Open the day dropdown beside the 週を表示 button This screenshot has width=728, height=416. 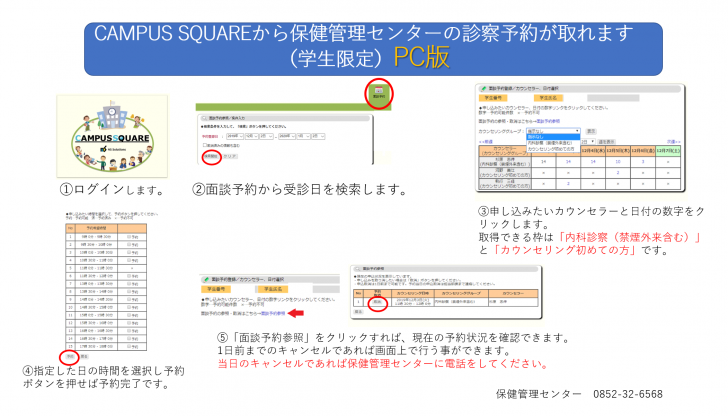pos(588,142)
